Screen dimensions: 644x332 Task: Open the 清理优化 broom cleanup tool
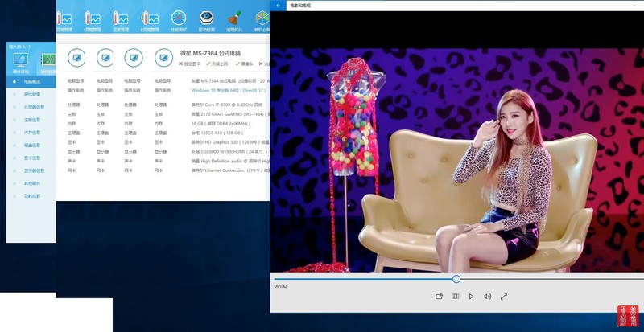tap(234, 22)
